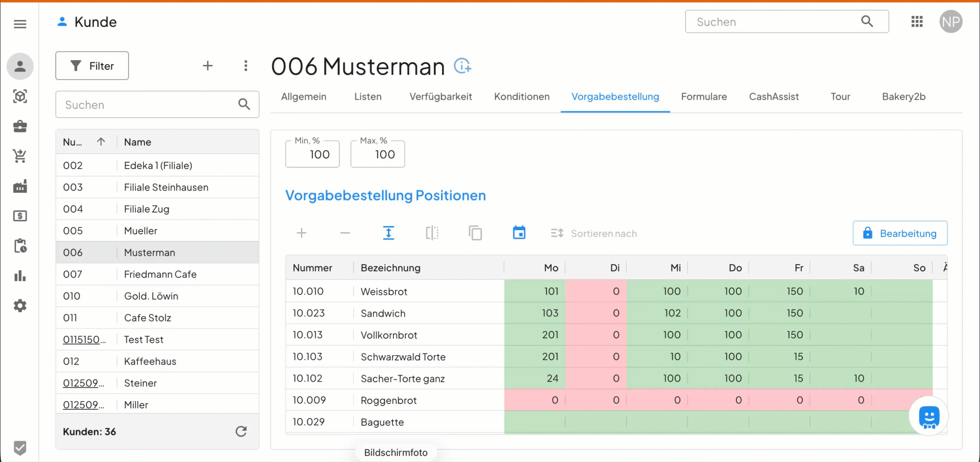This screenshot has width=980, height=462.
Task: Click Sacher-Torte ganz Monday cell 24
Action: pyautogui.click(x=535, y=378)
